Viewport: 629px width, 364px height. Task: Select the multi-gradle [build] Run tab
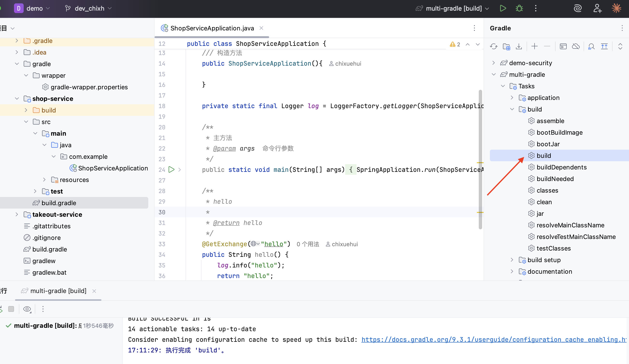tap(58, 291)
